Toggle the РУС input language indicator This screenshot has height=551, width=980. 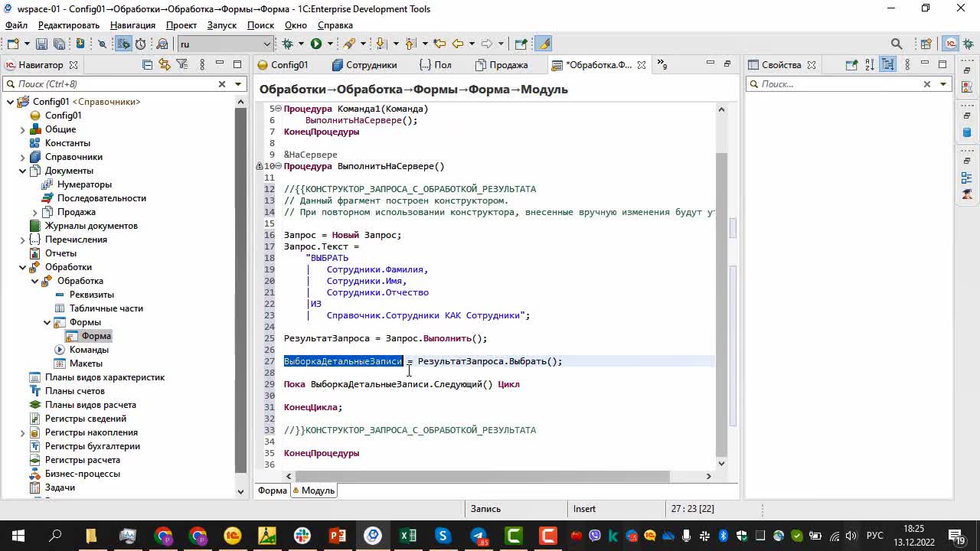coord(874,536)
